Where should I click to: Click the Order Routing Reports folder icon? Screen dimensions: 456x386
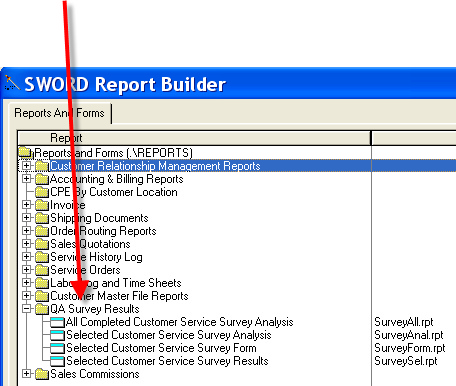point(42,231)
